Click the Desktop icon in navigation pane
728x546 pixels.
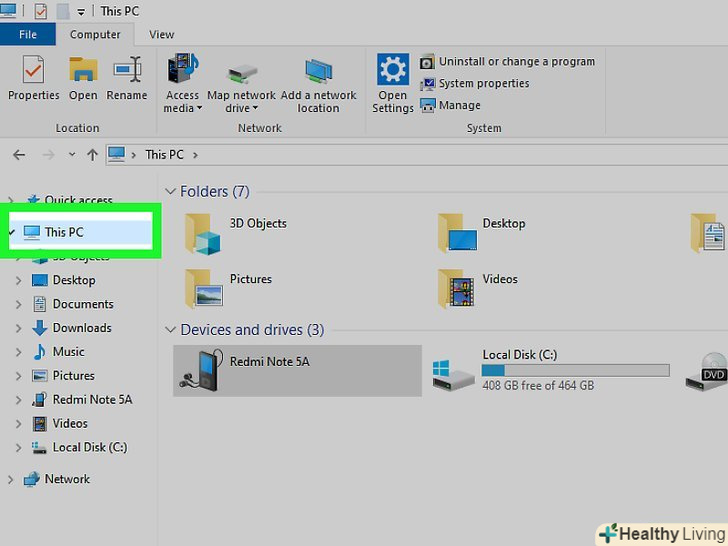click(40, 280)
